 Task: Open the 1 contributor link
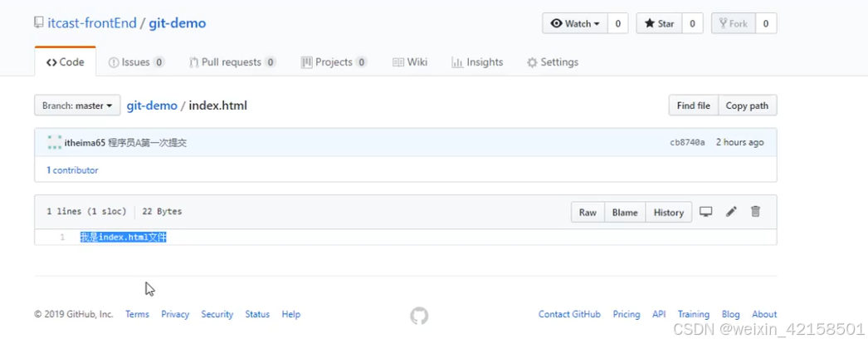click(x=72, y=170)
